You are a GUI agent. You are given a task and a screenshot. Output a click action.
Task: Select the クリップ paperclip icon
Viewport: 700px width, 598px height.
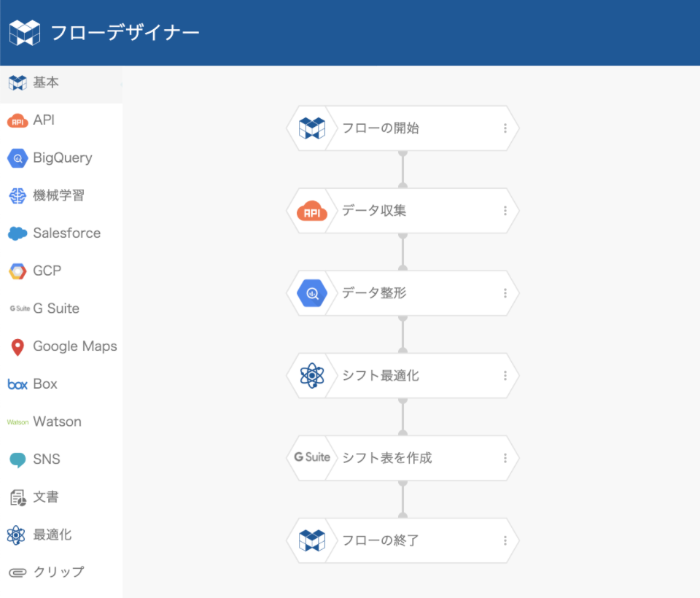point(17,572)
